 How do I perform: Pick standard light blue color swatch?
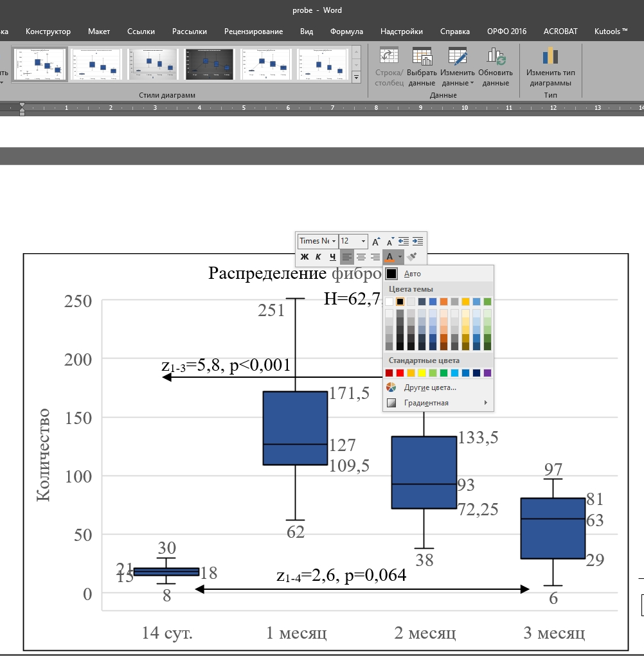[x=455, y=373]
